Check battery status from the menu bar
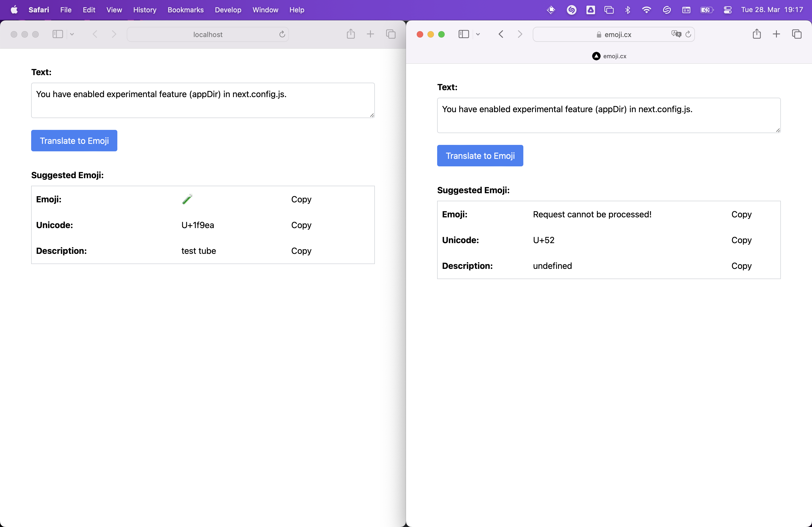The height and width of the screenshot is (527, 812). [706, 10]
